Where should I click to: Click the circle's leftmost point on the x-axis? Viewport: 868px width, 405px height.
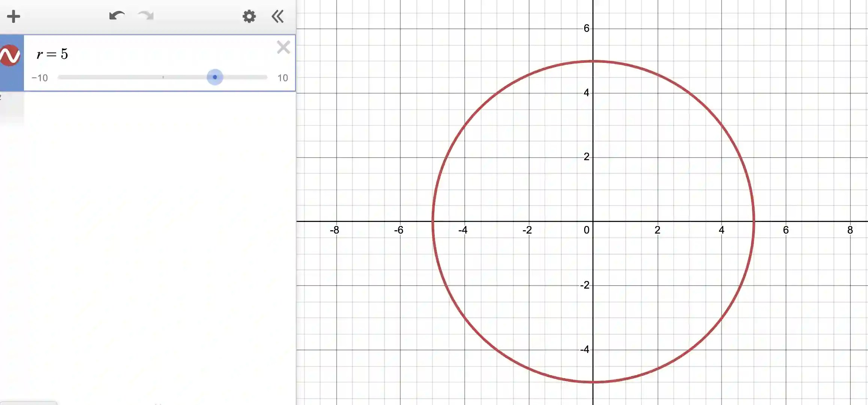(x=433, y=221)
